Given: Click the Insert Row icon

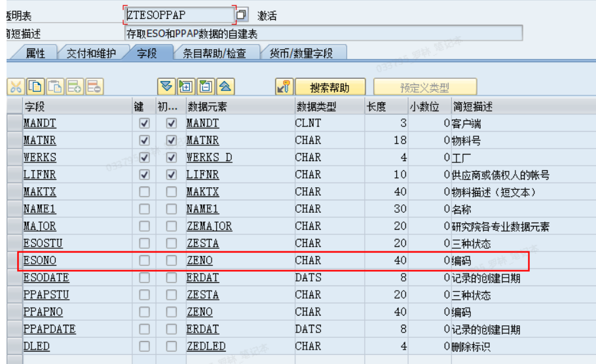Looking at the screenshot, I should [x=75, y=87].
